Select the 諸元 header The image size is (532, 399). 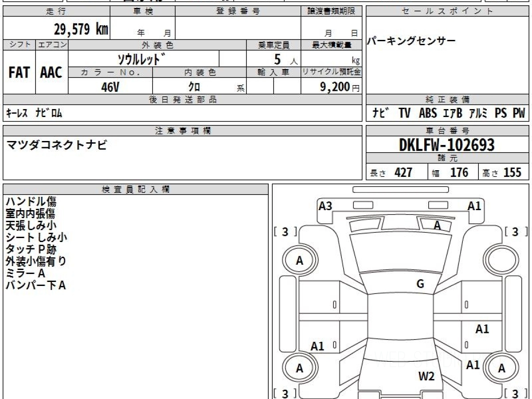click(448, 158)
